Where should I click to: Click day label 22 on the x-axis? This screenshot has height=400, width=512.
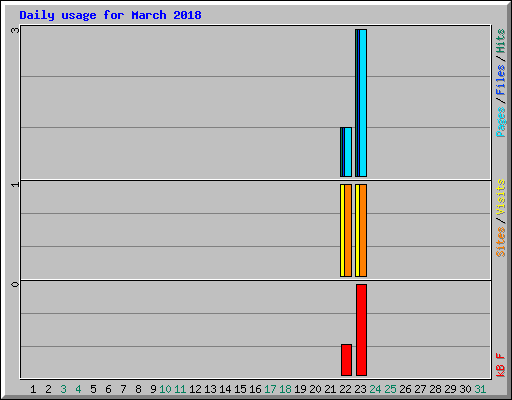[x=345, y=389]
